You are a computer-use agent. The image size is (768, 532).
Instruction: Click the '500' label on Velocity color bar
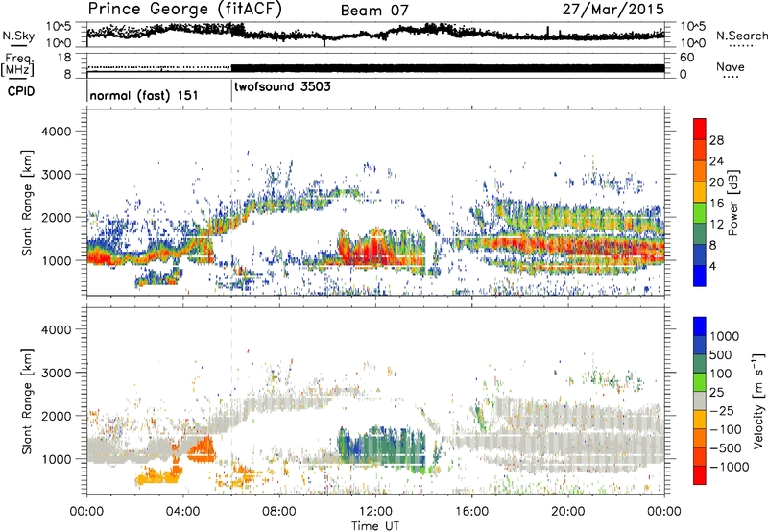721,354
